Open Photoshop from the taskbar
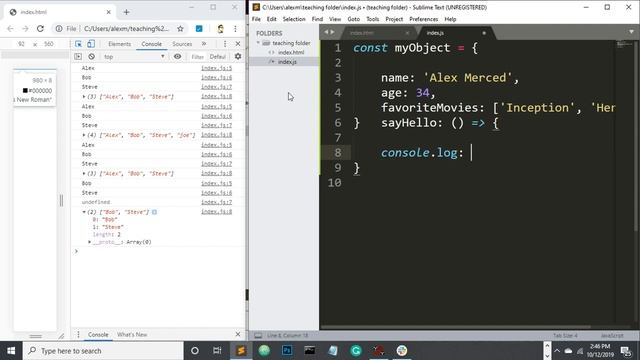Image resolution: width=640 pixels, height=360 pixels. (x=287, y=351)
